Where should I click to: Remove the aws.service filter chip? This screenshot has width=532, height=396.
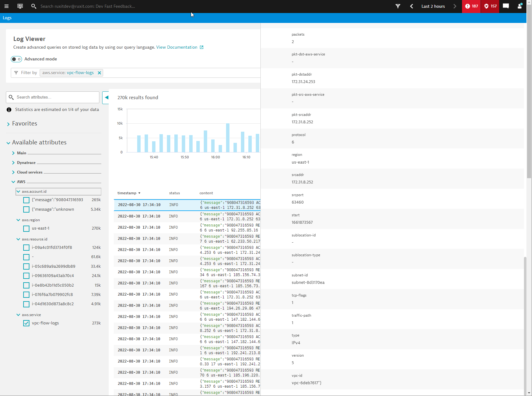[99, 73]
